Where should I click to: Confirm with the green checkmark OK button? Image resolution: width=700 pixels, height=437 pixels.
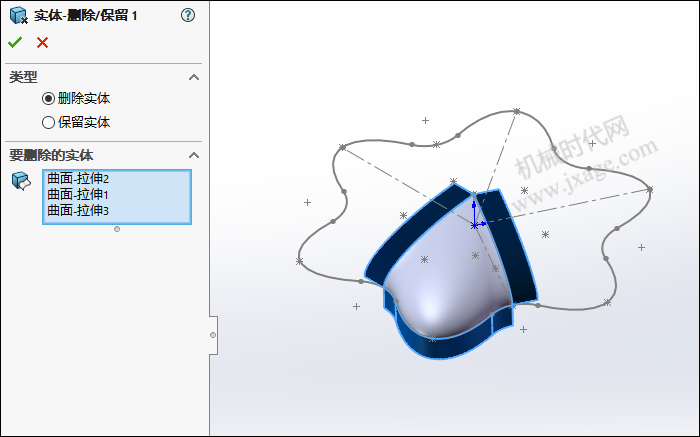(15, 42)
